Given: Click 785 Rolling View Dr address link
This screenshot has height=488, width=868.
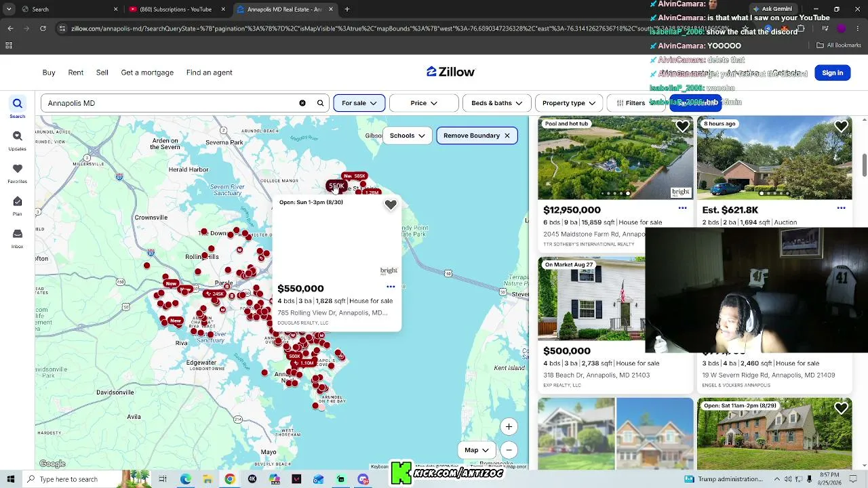Looking at the screenshot, I should pyautogui.click(x=332, y=313).
